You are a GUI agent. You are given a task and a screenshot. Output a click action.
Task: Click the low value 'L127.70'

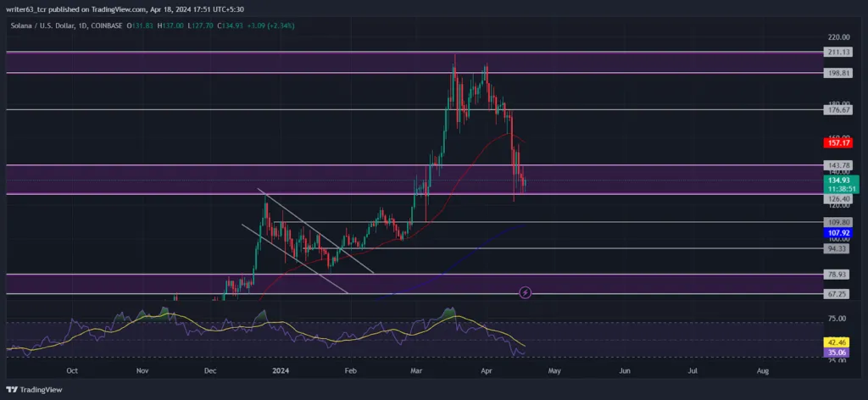coord(200,25)
